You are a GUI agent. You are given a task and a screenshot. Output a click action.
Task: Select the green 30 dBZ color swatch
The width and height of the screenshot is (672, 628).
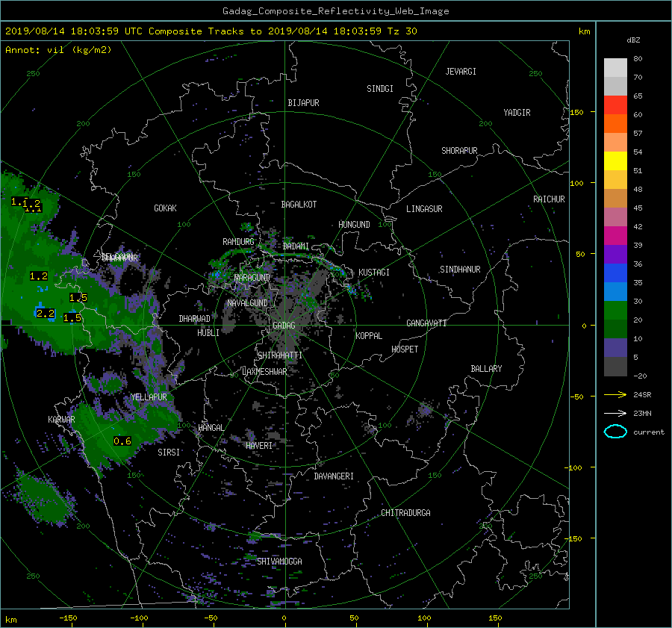615,310
